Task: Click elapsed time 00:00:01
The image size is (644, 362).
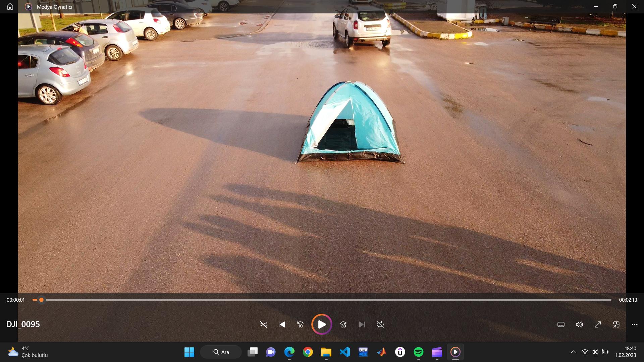Action: click(x=16, y=300)
